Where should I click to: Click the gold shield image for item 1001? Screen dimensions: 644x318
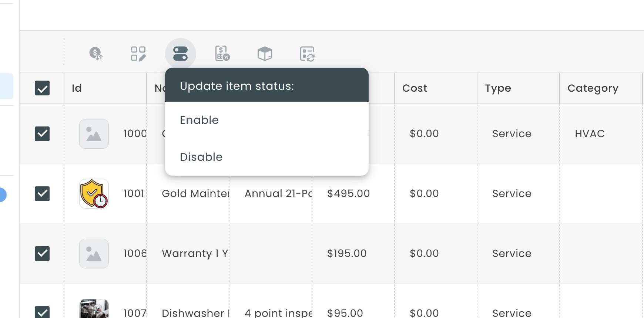pos(94,194)
